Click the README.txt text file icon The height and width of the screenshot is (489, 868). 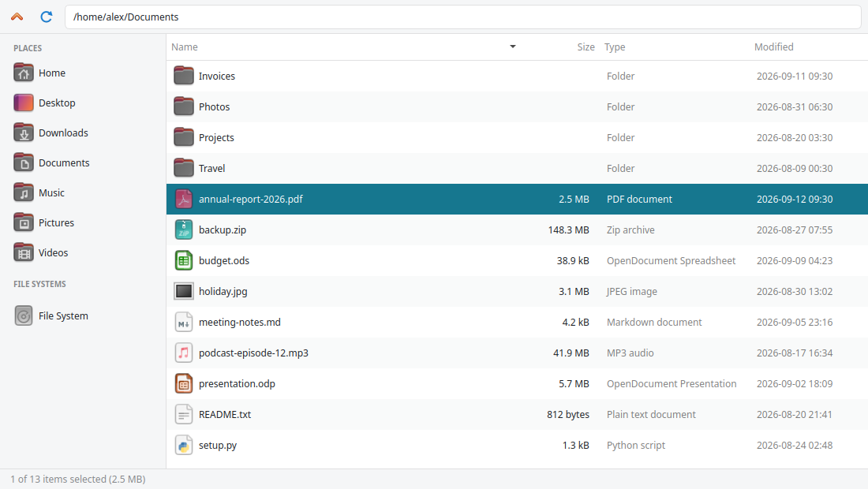(x=183, y=414)
